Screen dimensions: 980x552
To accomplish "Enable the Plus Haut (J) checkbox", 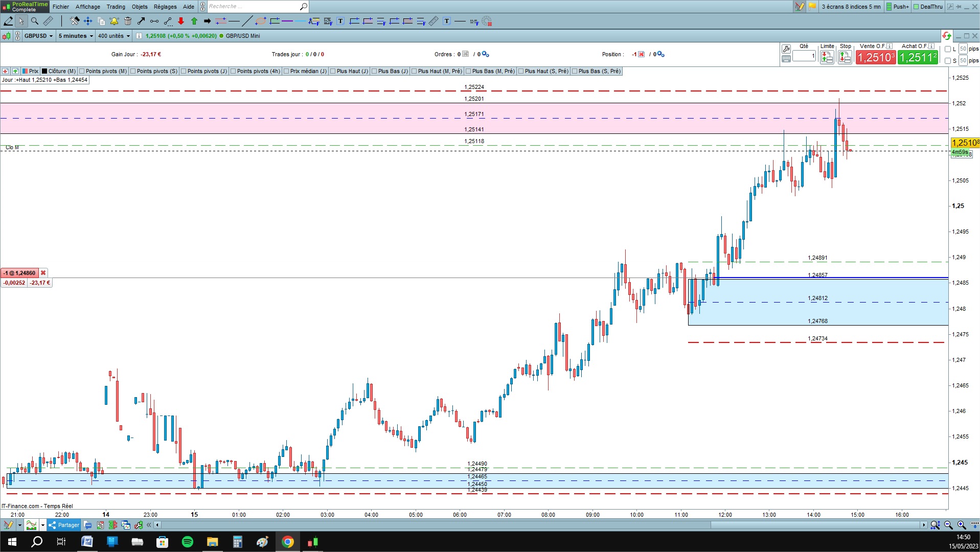I will click(x=333, y=71).
